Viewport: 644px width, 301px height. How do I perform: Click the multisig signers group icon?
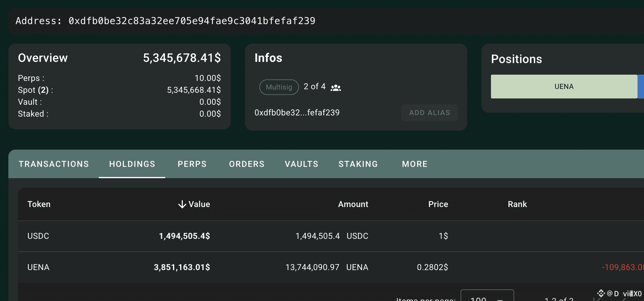336,87
